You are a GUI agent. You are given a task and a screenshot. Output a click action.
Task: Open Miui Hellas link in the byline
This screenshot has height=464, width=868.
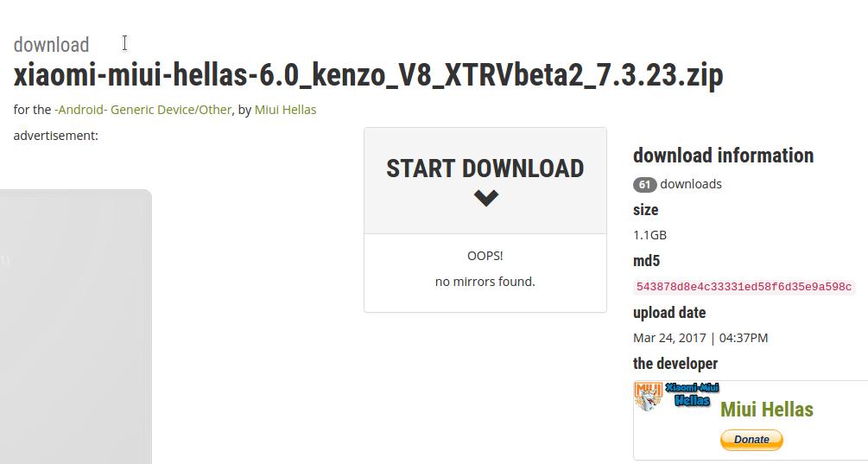[285, 110]
